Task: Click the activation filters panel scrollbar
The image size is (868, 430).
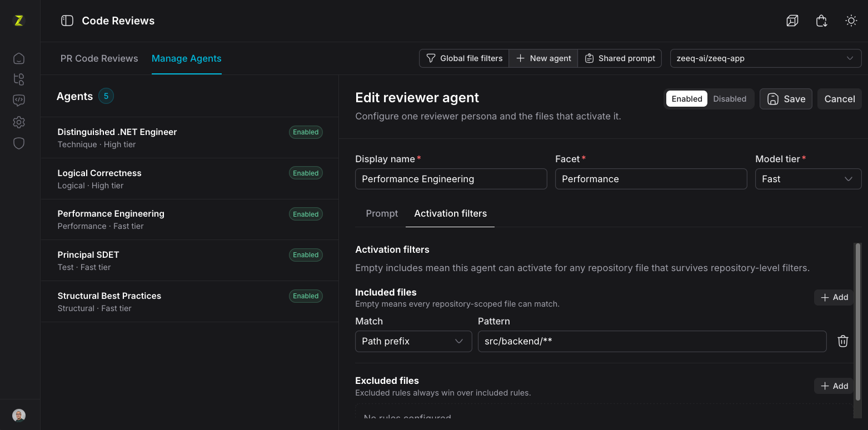Action: 858,321
